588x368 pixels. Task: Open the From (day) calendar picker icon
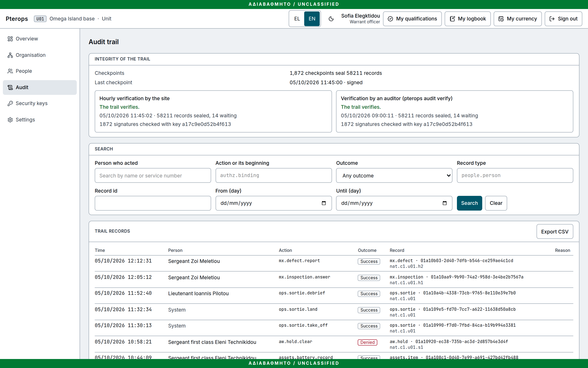click(x=324, y=203)
